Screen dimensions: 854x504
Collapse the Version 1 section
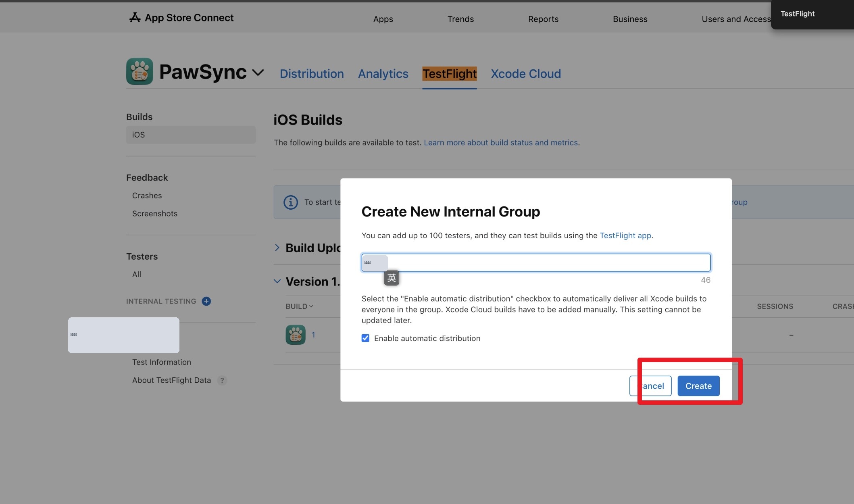pyautogui.click(x=277, y=281)
